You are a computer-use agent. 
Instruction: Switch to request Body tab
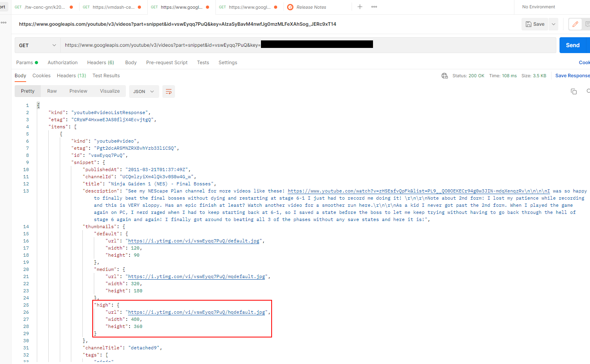[x=131, y=63]
